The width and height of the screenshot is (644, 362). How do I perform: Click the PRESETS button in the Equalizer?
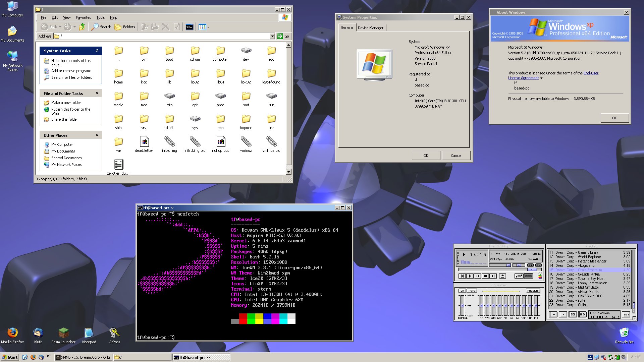pos(533,291)
